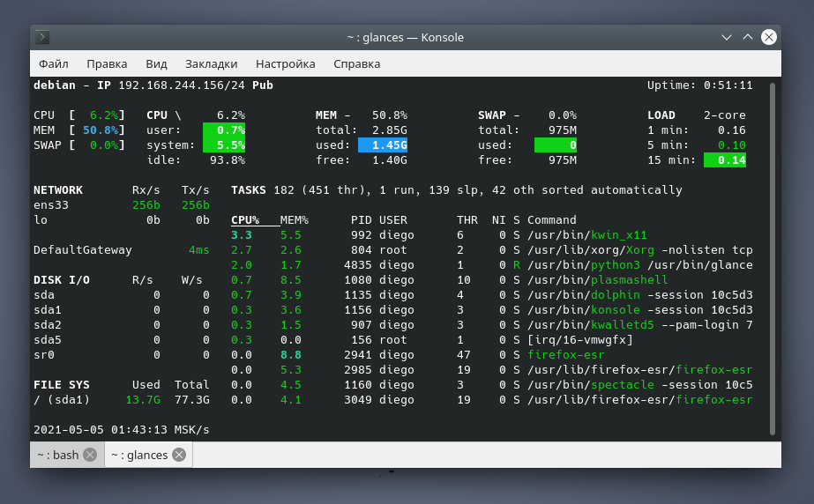Open the Настройка menu
The image size is (814, 504).
click(x=285, y=64)
